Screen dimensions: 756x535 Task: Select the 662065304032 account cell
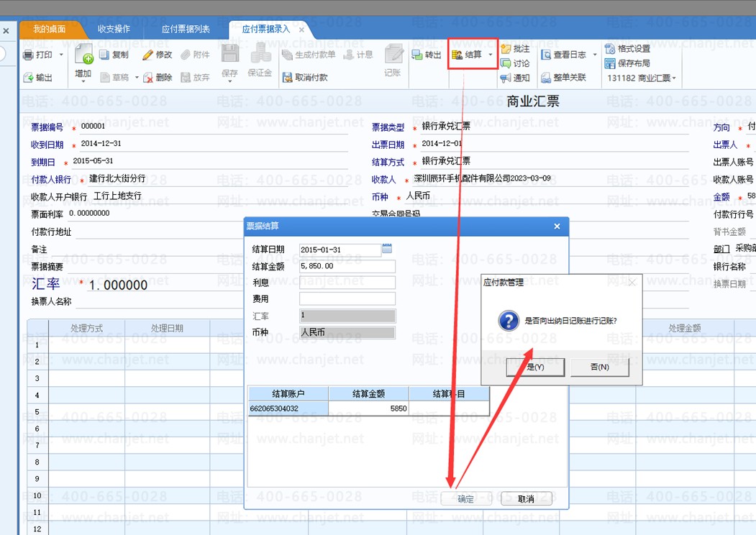(x=288, y=408)
